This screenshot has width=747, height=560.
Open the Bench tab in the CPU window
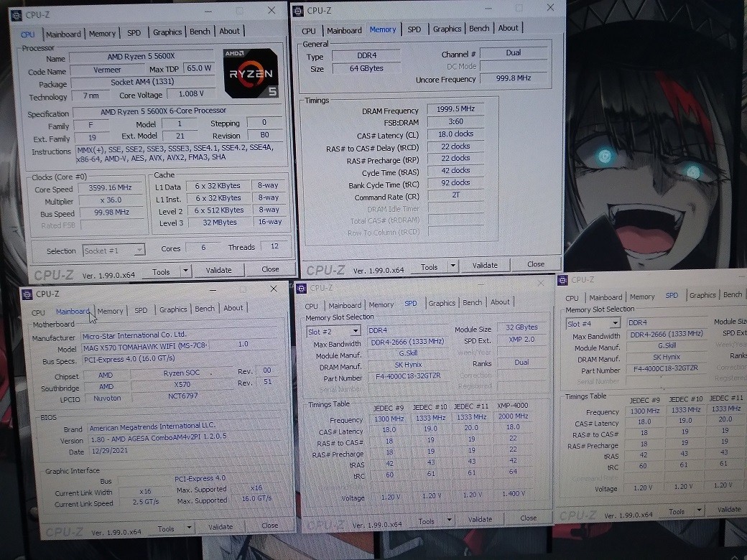[x=200, y=32]
